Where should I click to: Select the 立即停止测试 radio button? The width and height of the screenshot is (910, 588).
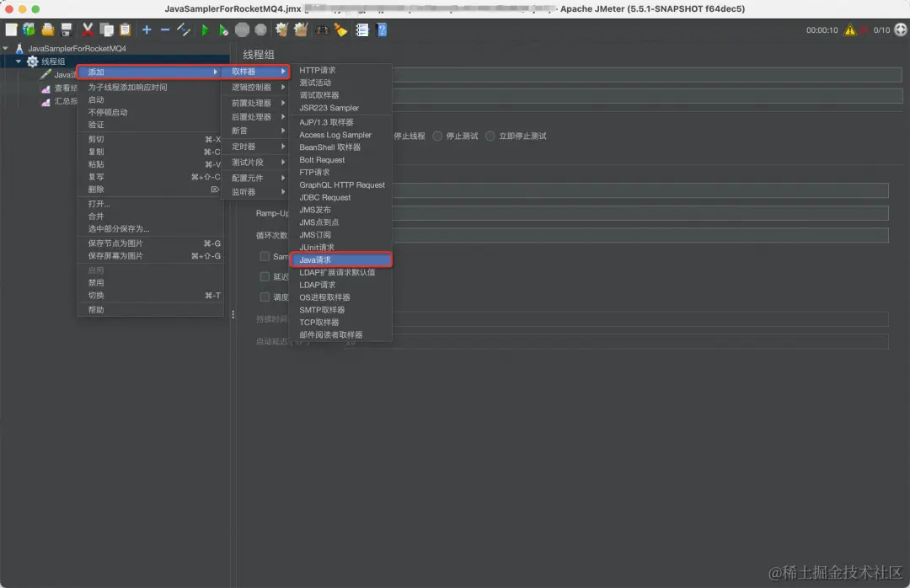[490, 136]
